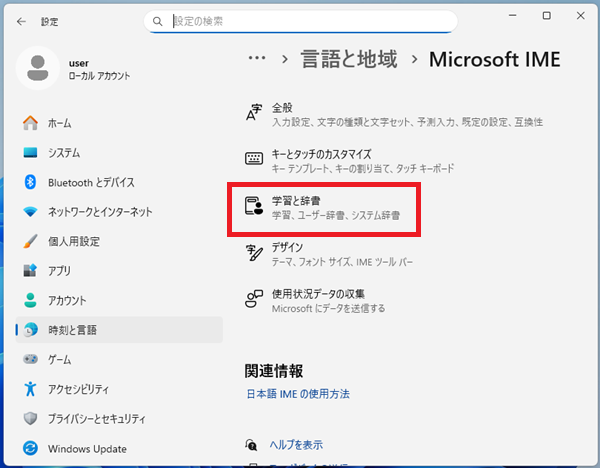Open the breadcrumb ellipsis menu
This screenshot has height=468, width=600.
click(x=258, y=59)
